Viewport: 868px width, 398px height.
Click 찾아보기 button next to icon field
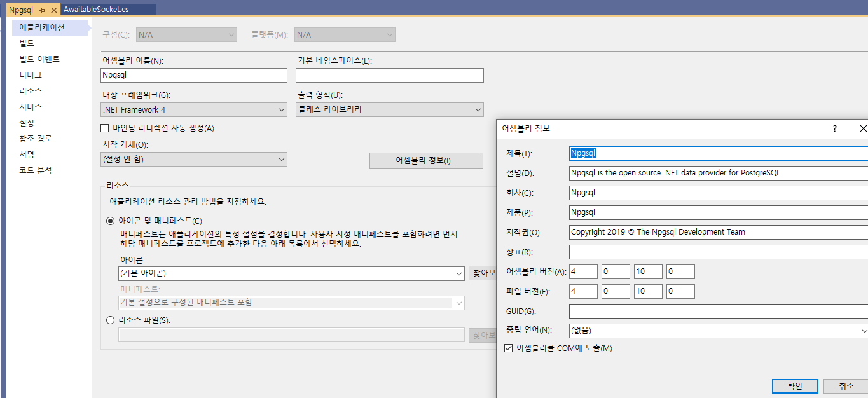click(483, 273)
